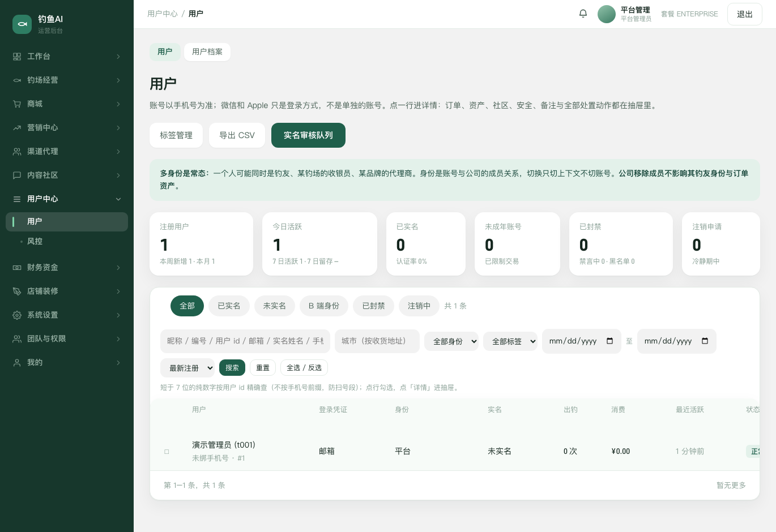Open the 最新注册 sort dropdown
The height and width of the screenshot is (532, 776).
coord(187,368)
